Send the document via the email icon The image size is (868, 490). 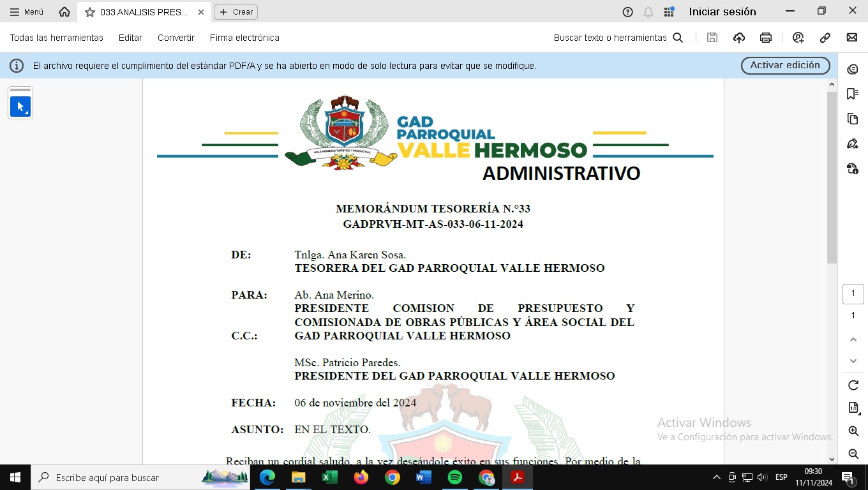coord(852,38)
